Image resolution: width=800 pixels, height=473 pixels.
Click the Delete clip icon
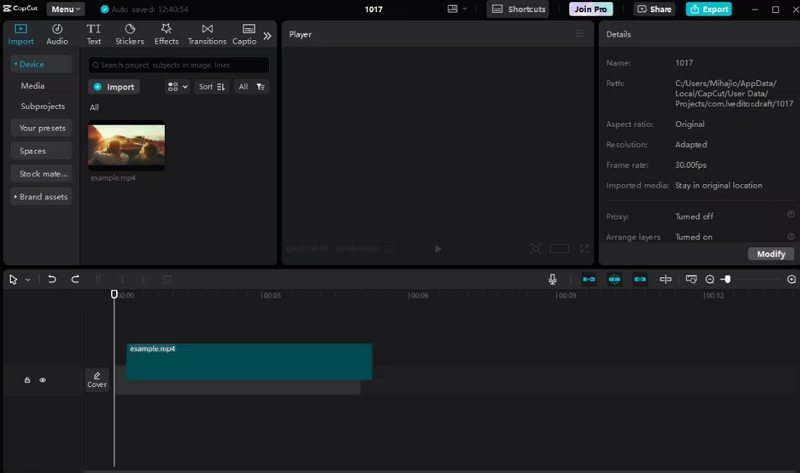[167, 279]
